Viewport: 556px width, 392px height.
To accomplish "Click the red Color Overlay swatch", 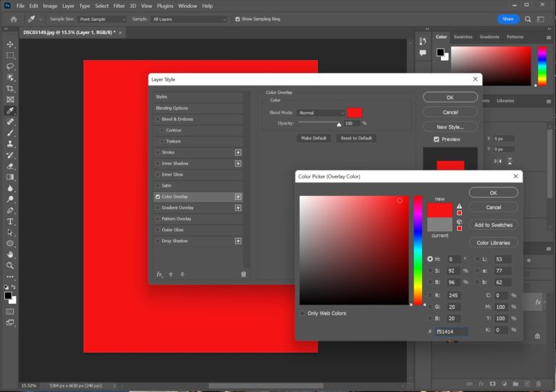I will pyautogui.click(x=355, y=113).
